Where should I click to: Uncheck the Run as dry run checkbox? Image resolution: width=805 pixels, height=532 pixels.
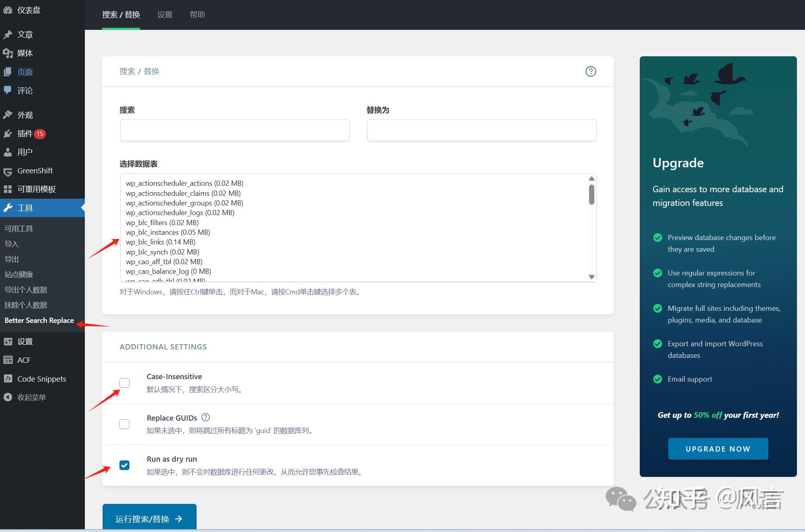click(125, 465)
